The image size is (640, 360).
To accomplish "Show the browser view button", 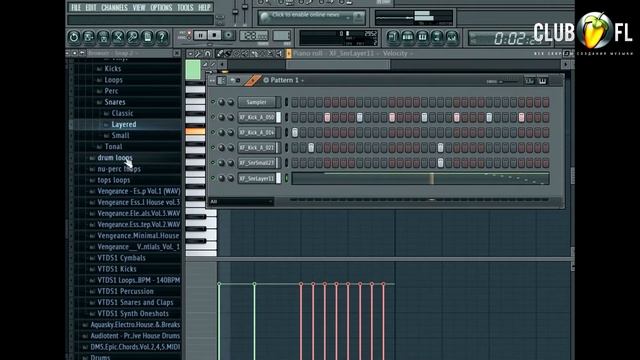I will (x=437, y=37).
